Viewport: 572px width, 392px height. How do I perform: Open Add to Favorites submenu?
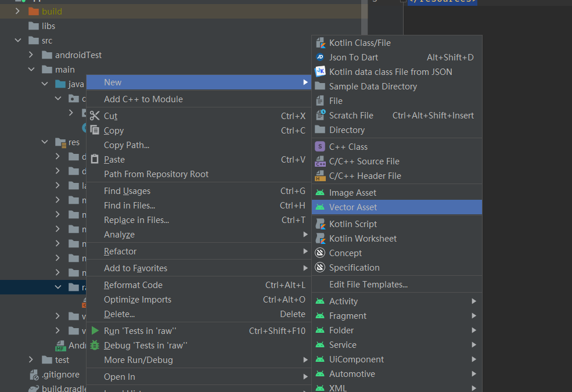(199, 268)
